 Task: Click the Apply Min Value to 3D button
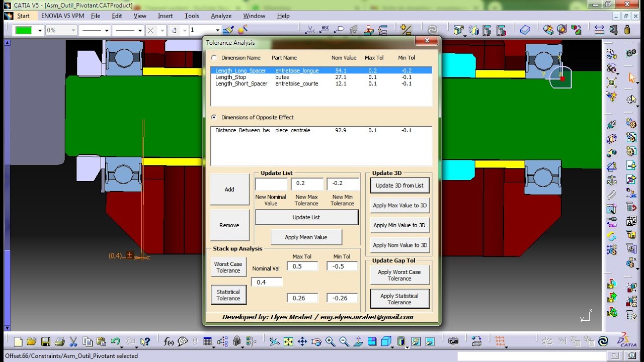tap(400, 225)
